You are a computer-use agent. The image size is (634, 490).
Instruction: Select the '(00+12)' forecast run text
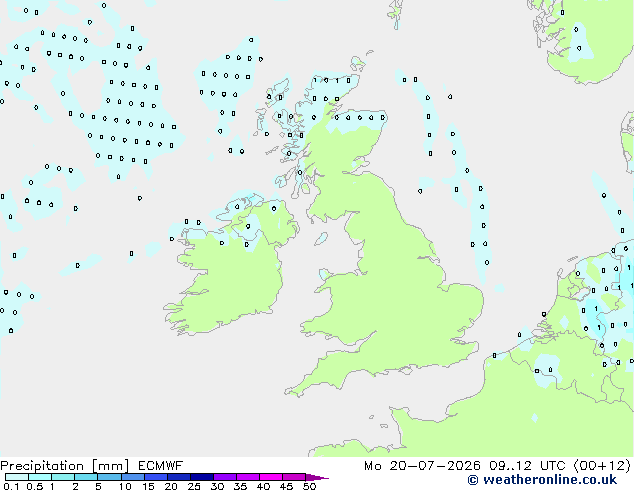(x=602, y=466)
